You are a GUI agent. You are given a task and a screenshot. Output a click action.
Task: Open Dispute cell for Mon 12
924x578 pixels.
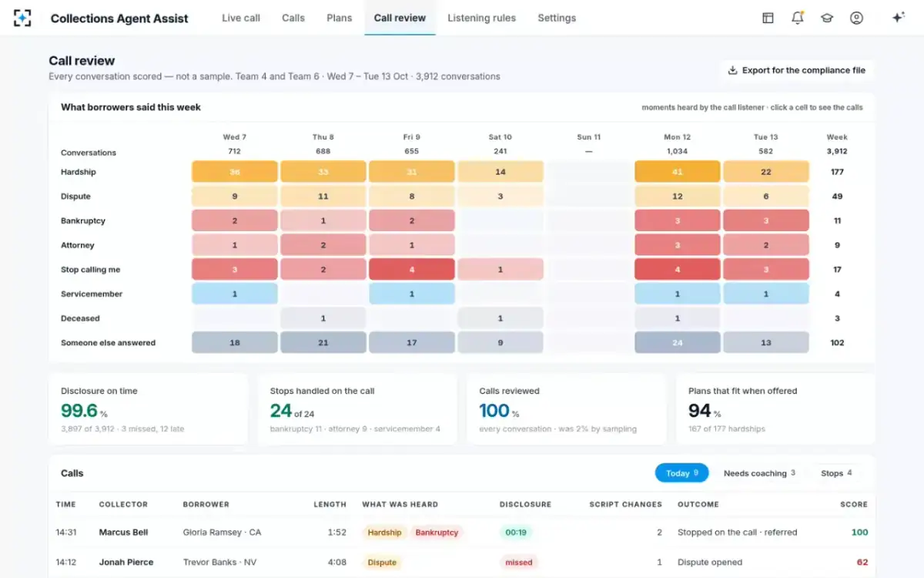678,197
